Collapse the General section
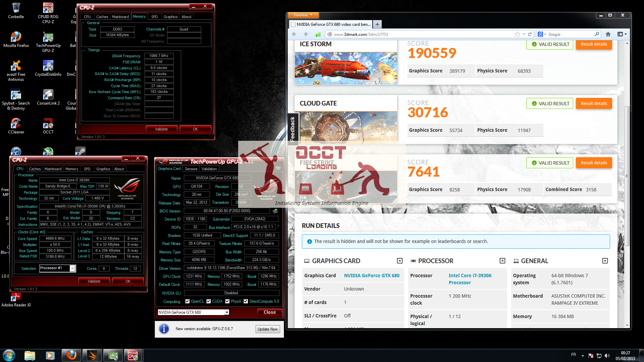This screenshot has width=644, height=362. [605, 261]
